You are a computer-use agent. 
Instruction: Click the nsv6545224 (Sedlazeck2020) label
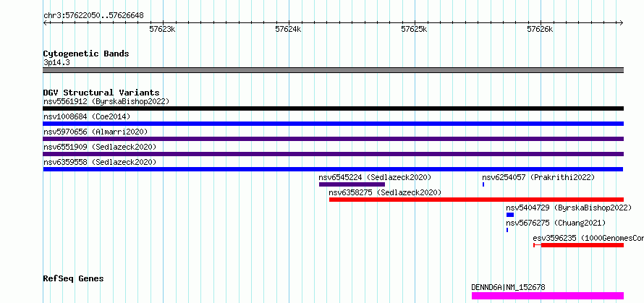tap(375, 177)
